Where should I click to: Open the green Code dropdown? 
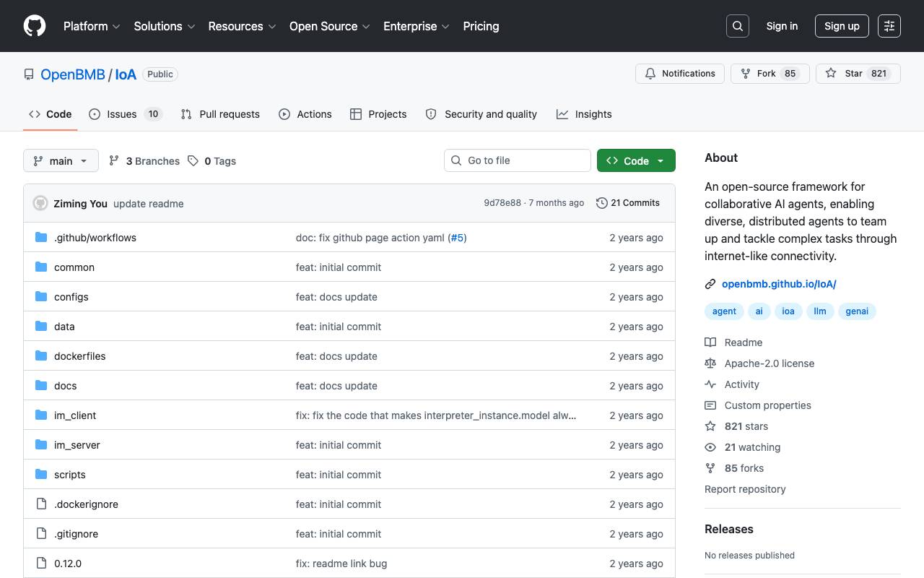coord(636,160)
